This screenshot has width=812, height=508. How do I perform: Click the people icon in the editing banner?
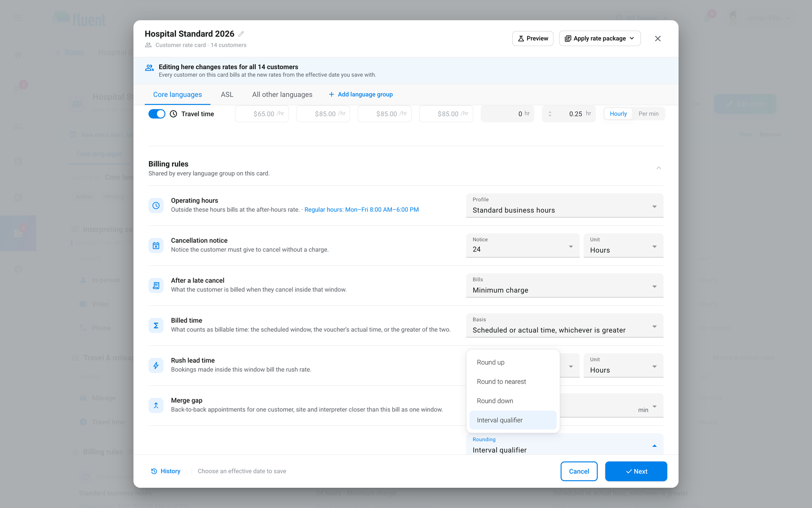(149, 68)
